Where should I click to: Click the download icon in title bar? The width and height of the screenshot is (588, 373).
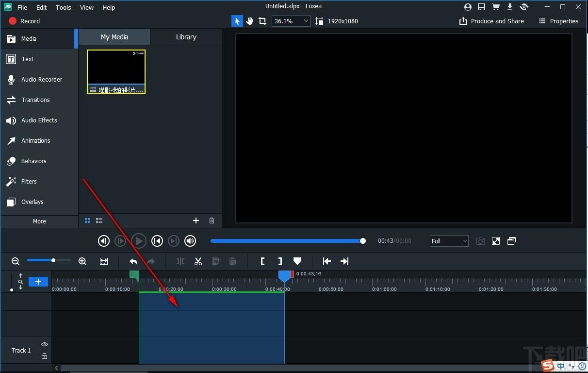(510, 7)
